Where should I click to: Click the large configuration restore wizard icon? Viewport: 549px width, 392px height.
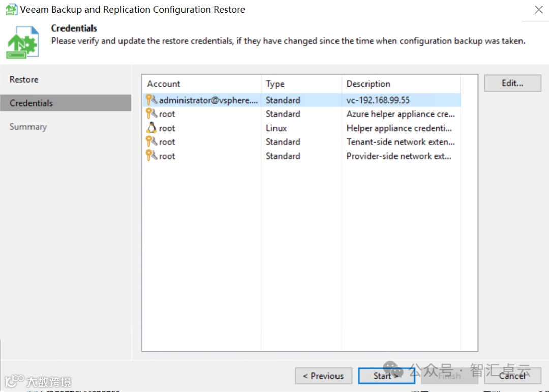pyautogui.click(x=22, y=43)
